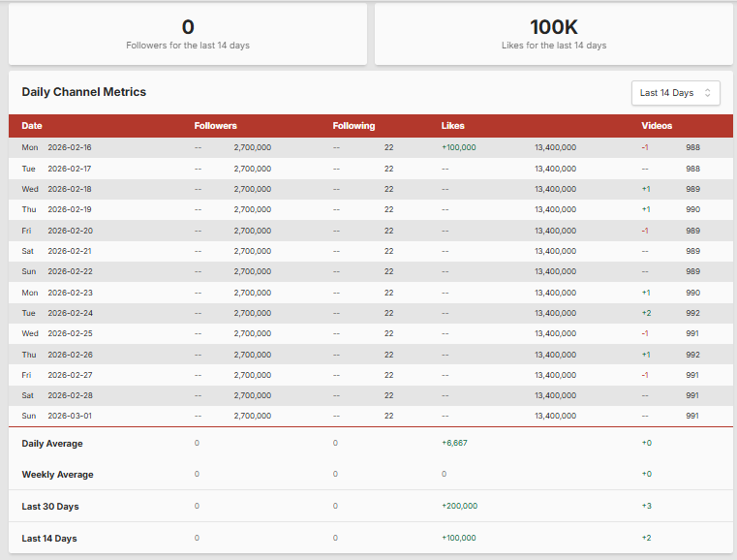
Task: Select the Followers last 14 days card
Action: point(188,35)
